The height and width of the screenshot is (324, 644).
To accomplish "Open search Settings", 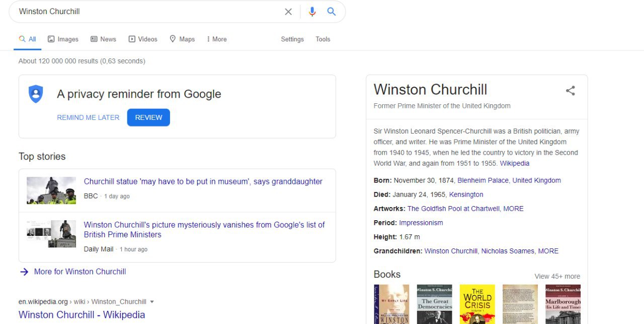I will (292, 39).
